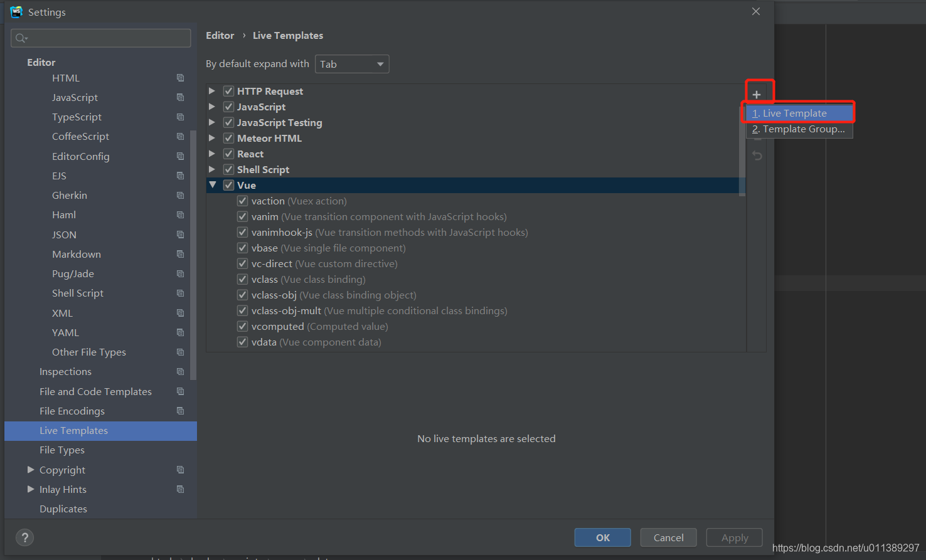Click the copy icon beside Gherkin
This screenshot has height=560, width=926.
[x=181, y=196]
